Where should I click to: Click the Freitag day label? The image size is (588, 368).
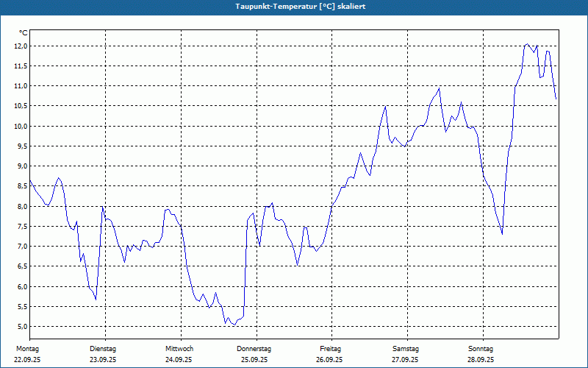330,349
